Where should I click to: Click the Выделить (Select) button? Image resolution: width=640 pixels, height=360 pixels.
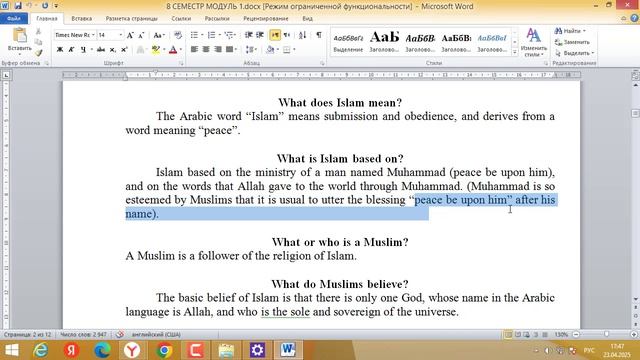(574, 53)
